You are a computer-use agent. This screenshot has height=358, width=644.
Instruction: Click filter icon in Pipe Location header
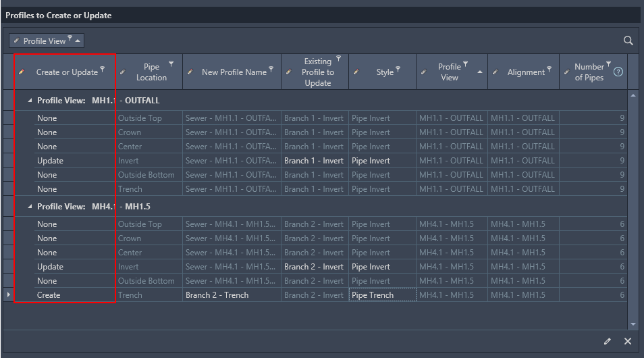click(x=171, y=63)
